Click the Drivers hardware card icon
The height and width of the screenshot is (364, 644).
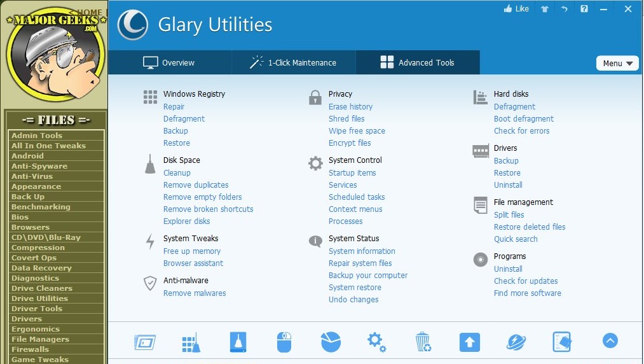click(x=481, y=151)
